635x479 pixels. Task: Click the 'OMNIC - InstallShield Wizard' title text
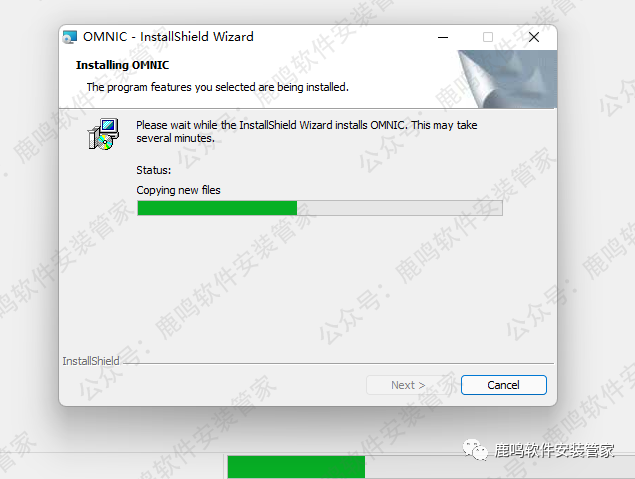168,37
